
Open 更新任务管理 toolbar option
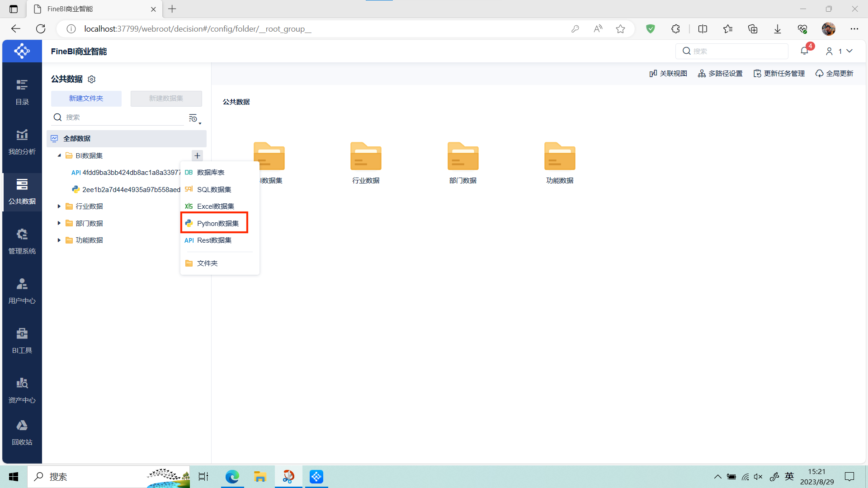pyautogui.click(x=779, y=73)
